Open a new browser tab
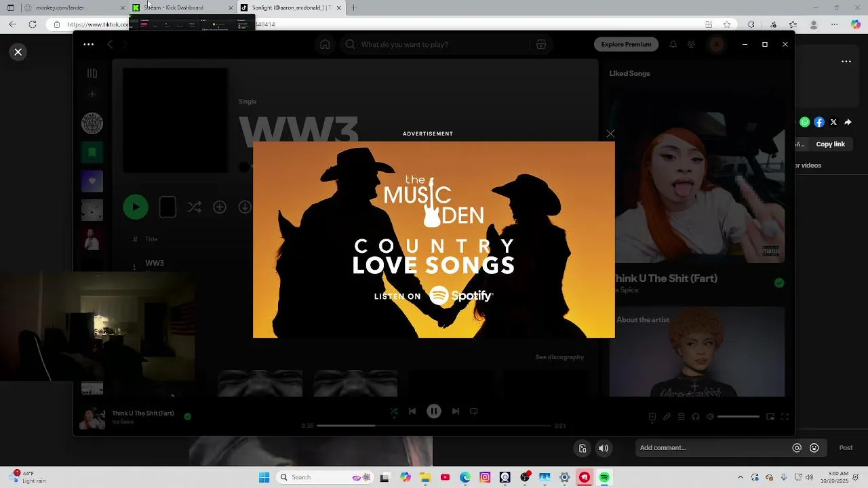Viewport: 868px width, 488px height. 353,7
